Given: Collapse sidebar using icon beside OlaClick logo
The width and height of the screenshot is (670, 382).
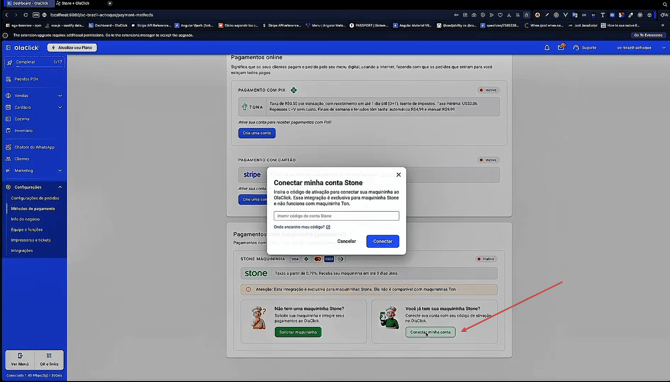Looking at the screenshot, I should coord(8,48).
